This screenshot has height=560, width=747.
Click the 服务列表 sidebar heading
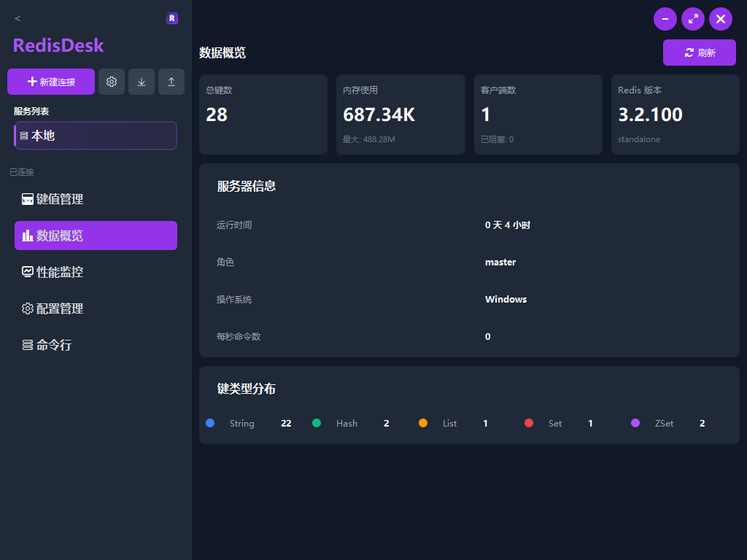[31, 112]
